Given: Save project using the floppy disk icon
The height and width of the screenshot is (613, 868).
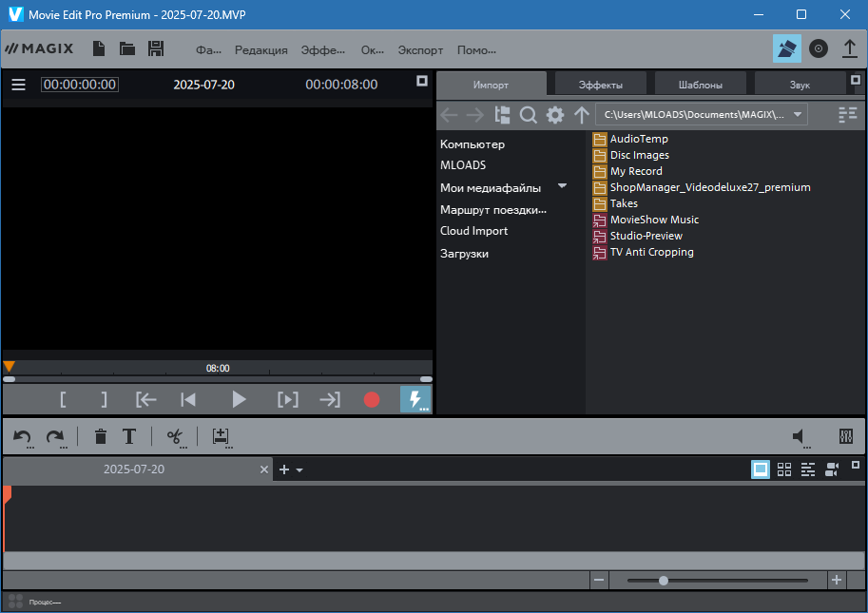Looking at the screenshot, I should (x=156, y=48).
